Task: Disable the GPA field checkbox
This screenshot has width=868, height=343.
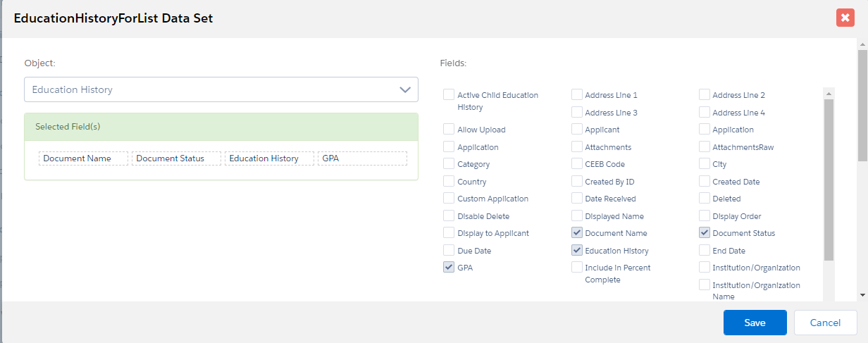Action: click(449, 267)
